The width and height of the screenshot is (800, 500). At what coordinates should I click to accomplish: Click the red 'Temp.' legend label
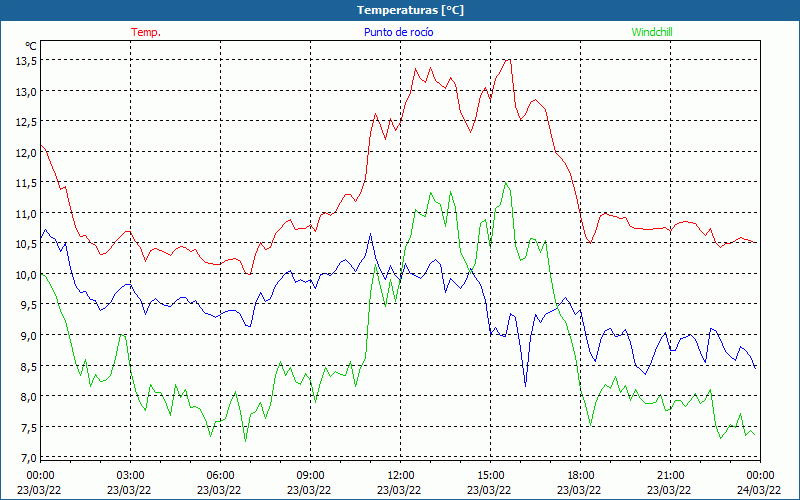tap(146, 32)
